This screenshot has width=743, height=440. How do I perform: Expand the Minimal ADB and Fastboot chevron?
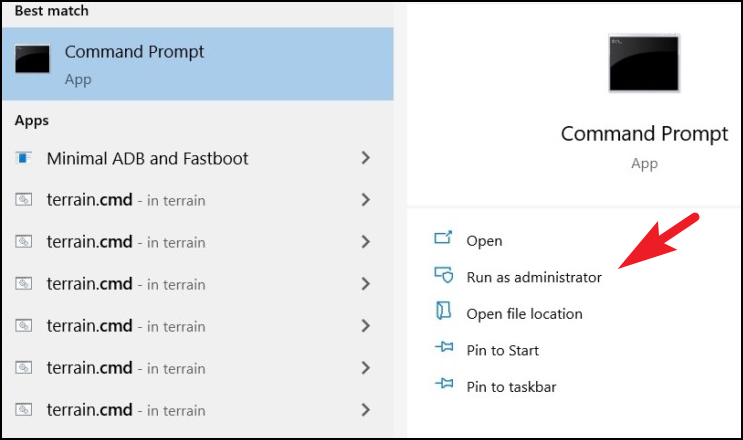[x=365, y=158]
